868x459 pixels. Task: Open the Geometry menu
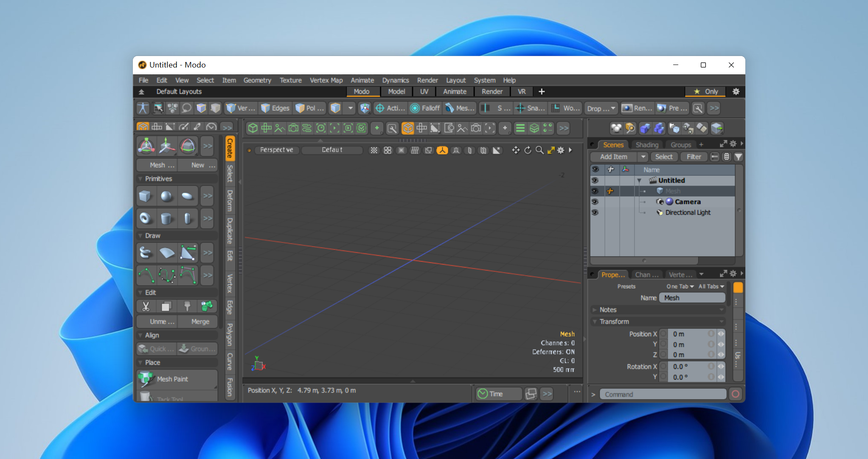coord(257,80)
